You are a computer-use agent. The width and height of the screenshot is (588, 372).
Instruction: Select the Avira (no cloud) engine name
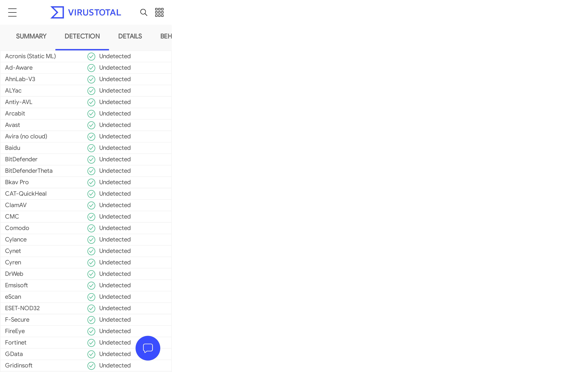[x=26, y=136]
